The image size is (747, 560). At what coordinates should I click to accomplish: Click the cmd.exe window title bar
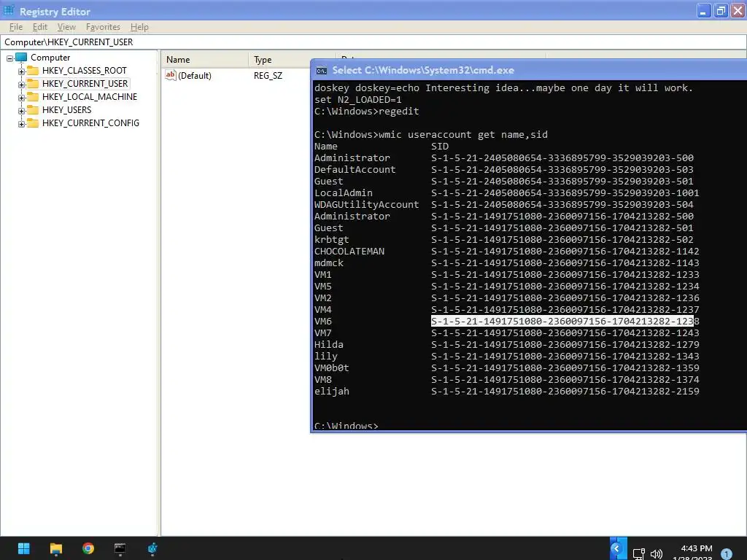[x=529, y=70]
